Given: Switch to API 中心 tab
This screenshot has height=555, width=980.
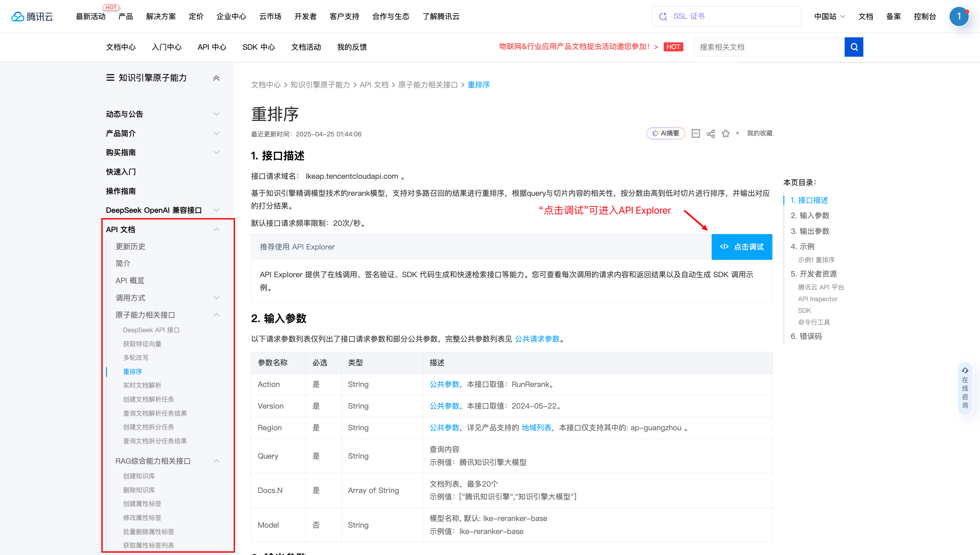Looking at the screenshot, I should pos(212,47).
